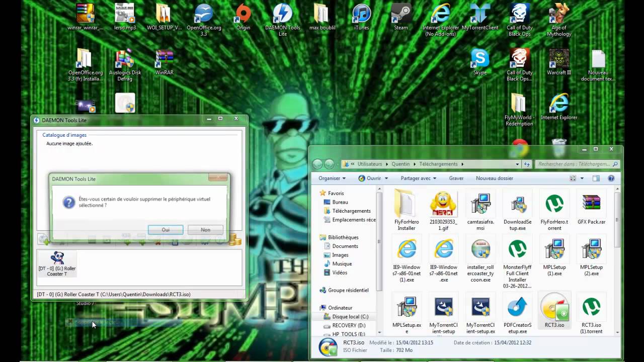Click Quentin in the address breadcrumb
Viewport: 644px width, 362px height.
pos(401,164)
